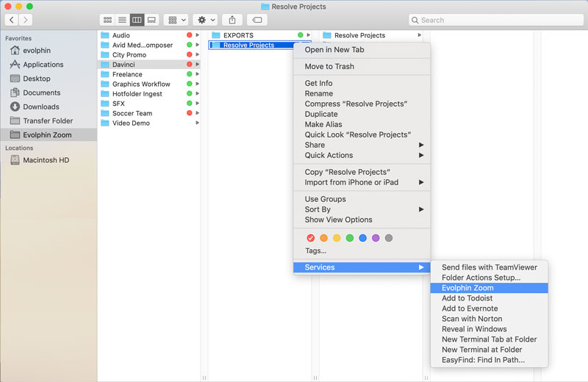588x382 pixels.
Task: Choose Compress "Resolve Projects"
Action: coord(362,104)
